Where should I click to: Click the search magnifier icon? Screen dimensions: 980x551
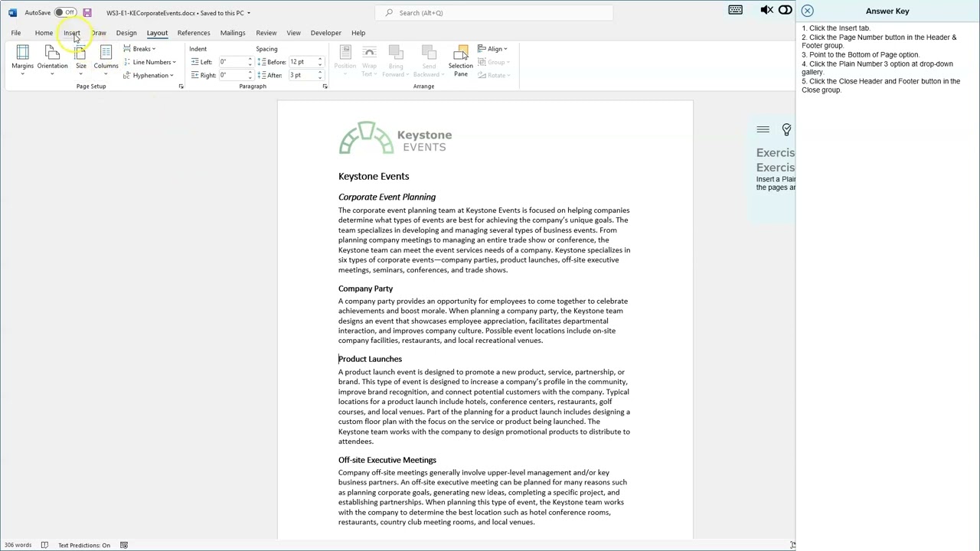(389, 13)
